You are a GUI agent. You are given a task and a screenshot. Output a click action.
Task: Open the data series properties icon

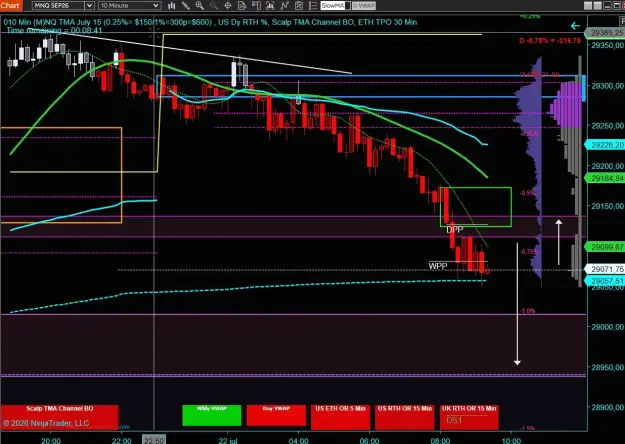[242, 6]
